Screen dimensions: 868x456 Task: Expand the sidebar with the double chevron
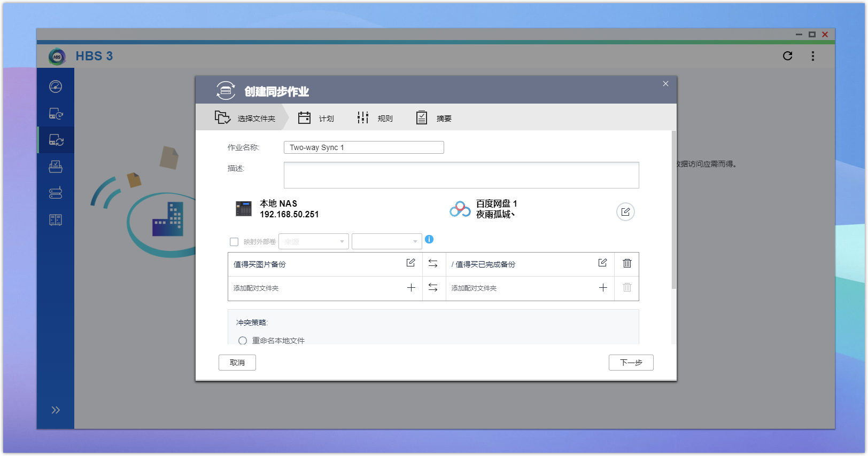pyautogui.click(x=56, y=410)
